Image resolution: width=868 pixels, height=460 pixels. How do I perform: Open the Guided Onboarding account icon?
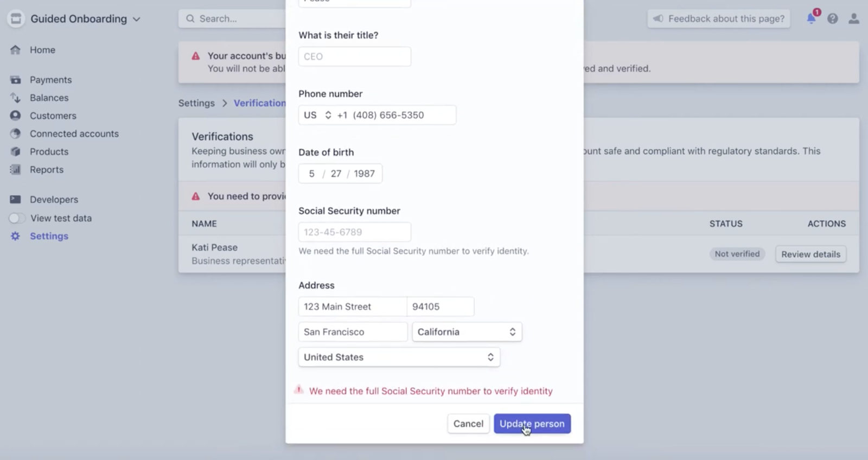tap(16, 19)
